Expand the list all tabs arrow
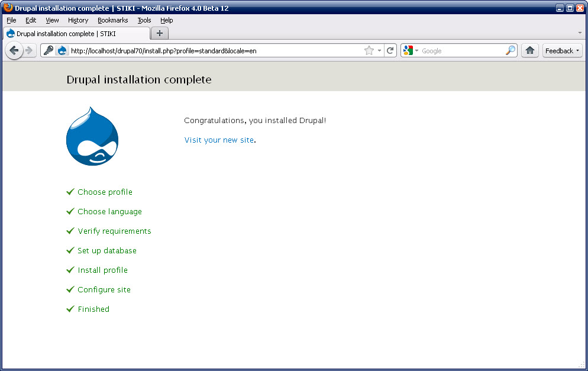This screenshot has height=371, width=588. [579, 33]
